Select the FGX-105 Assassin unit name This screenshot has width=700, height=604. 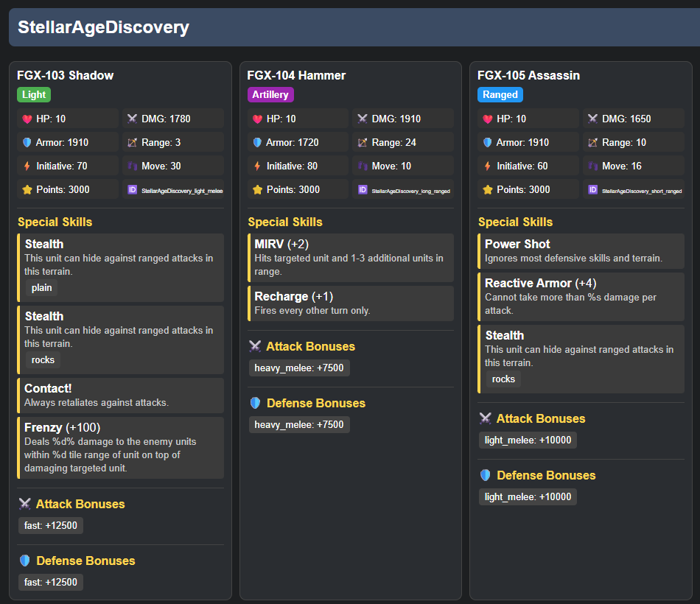point(528,75)
